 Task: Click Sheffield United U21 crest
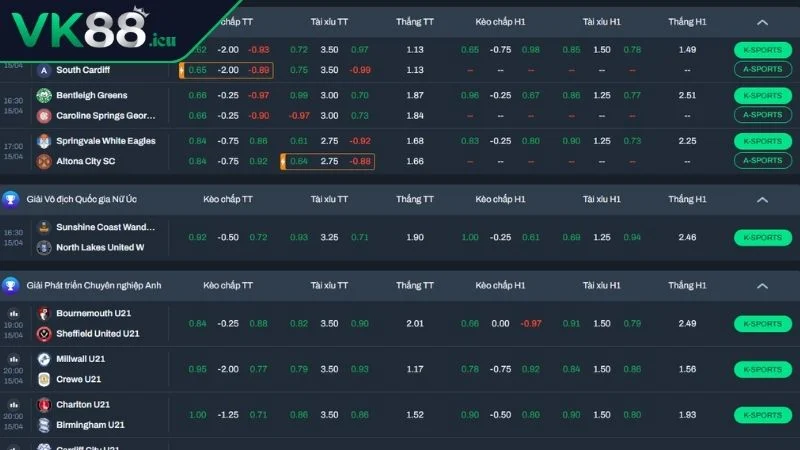(x=44, y=334)
